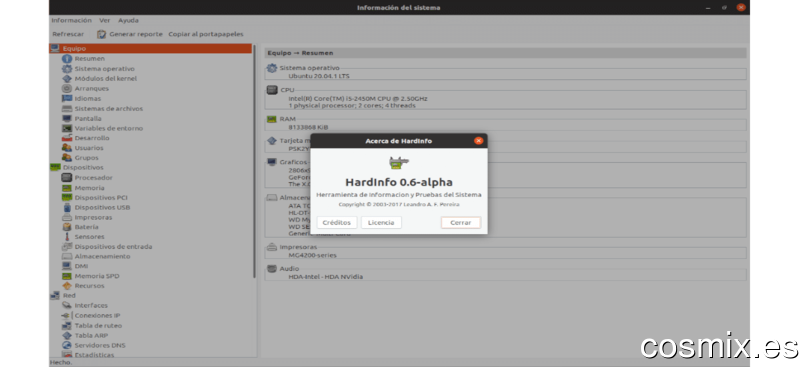Click the Cerrar button in dialog
The image size is (800, 367).
pyautogui.click(x=461, y=223)
